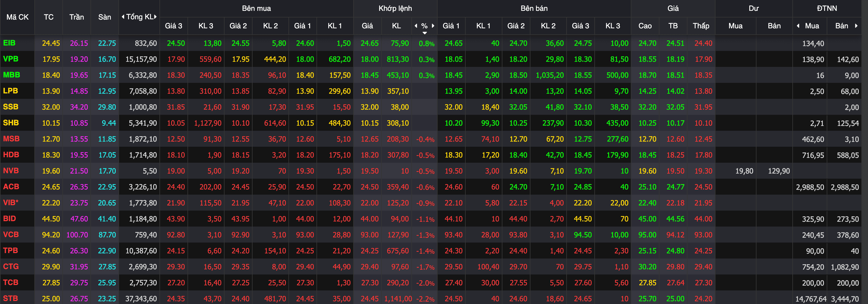Click TCB percent change -2.0%
Screen dimensions: 868x304
tap(425, 283)
